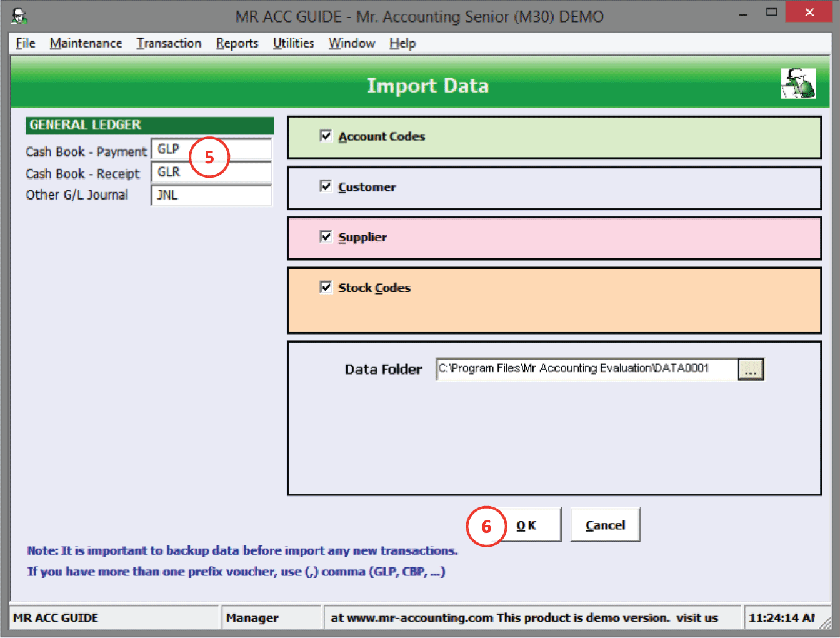This screenshot has height=638, width=840.
Task: Confirm import with the OK button
Action: click(526, 525)
